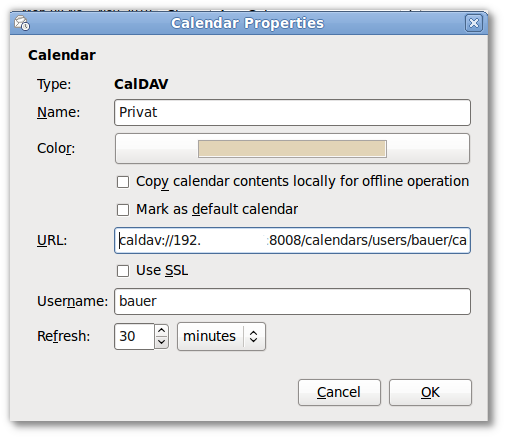Open the minutes refresh unit dropdown
The height and width of the screenshot is (438, 505).
[221, 336]
